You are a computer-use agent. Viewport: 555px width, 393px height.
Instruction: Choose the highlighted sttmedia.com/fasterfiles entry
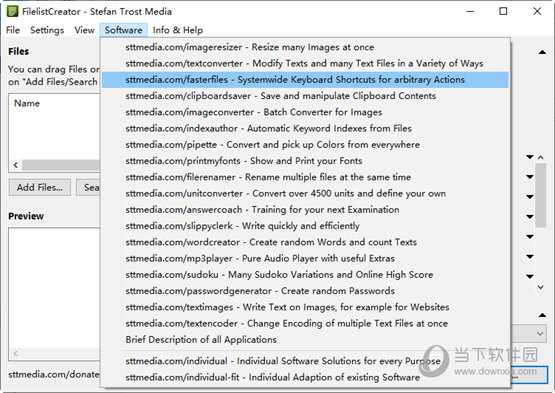(305, 80)
